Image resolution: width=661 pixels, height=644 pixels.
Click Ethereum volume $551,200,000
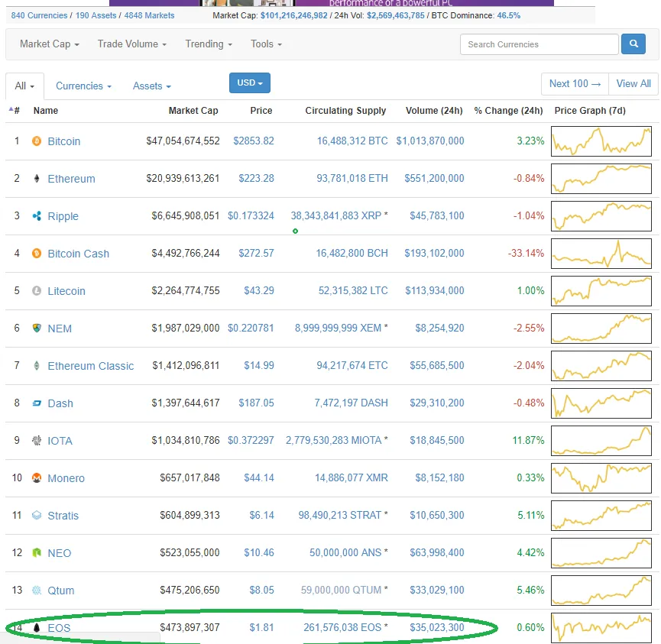pos(435,178)
